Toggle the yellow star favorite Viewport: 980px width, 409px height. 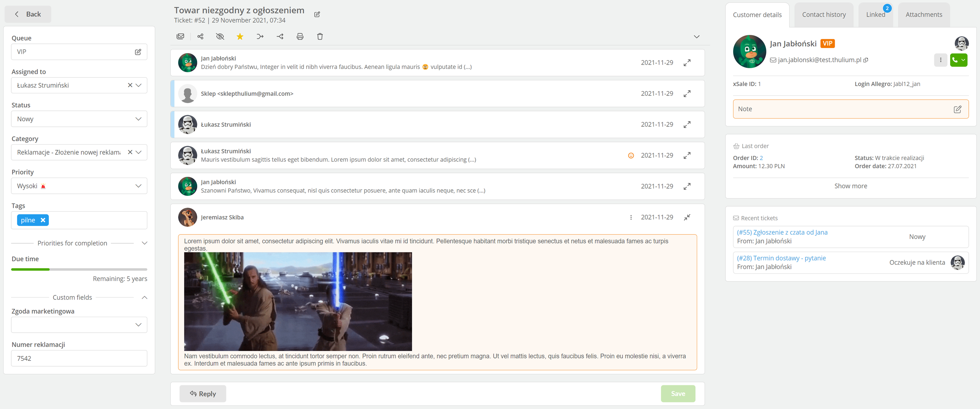point(240,36)
